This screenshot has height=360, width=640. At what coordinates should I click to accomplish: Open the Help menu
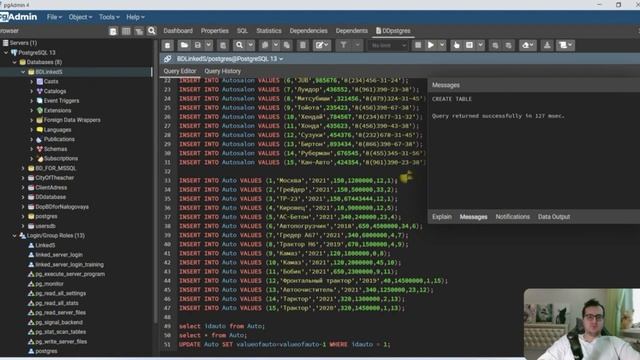(135, 17)
